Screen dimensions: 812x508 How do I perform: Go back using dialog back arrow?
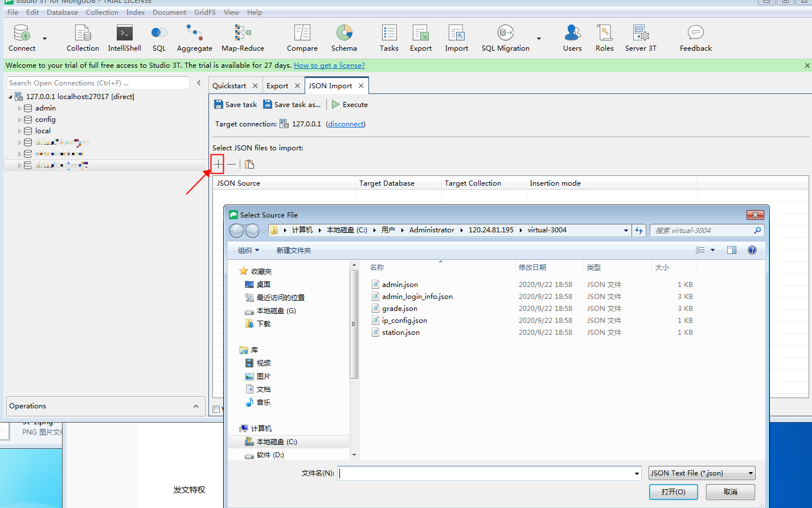click(x=236, y=230)
